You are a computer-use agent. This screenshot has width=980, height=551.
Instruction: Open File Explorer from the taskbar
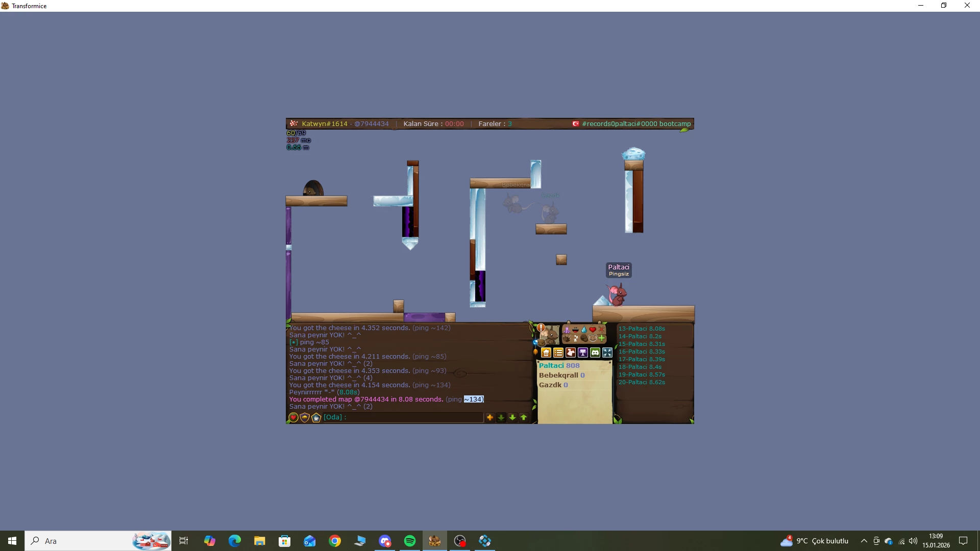[x=260, y=541]
